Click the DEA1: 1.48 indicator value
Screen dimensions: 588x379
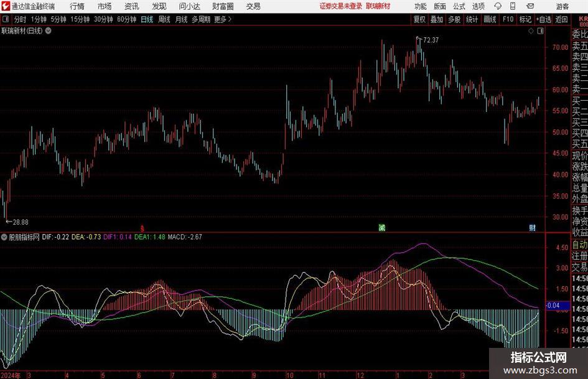tap(149, 237)
